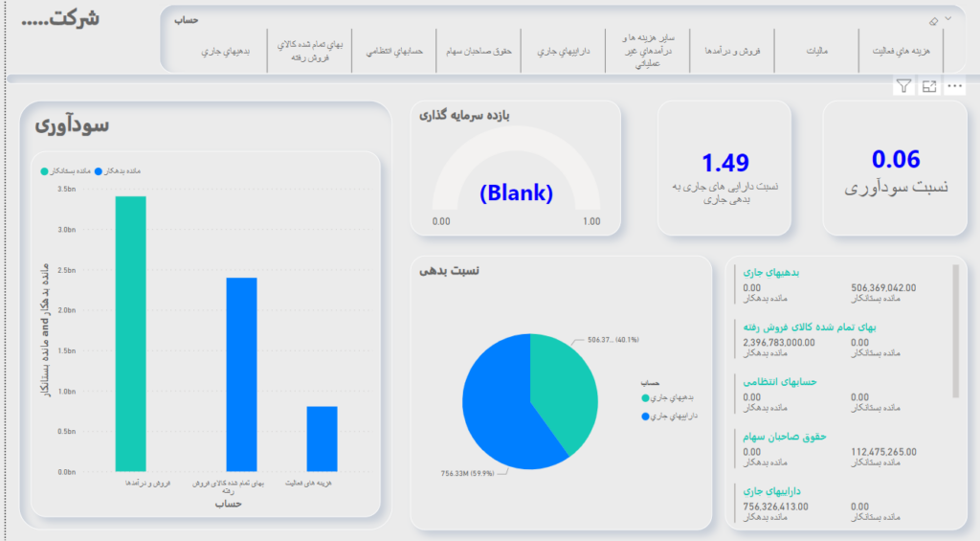Viewport: 980px width, 541px height.
Task: Click the نسبت بدهی pie chart title
Action: 450,271
